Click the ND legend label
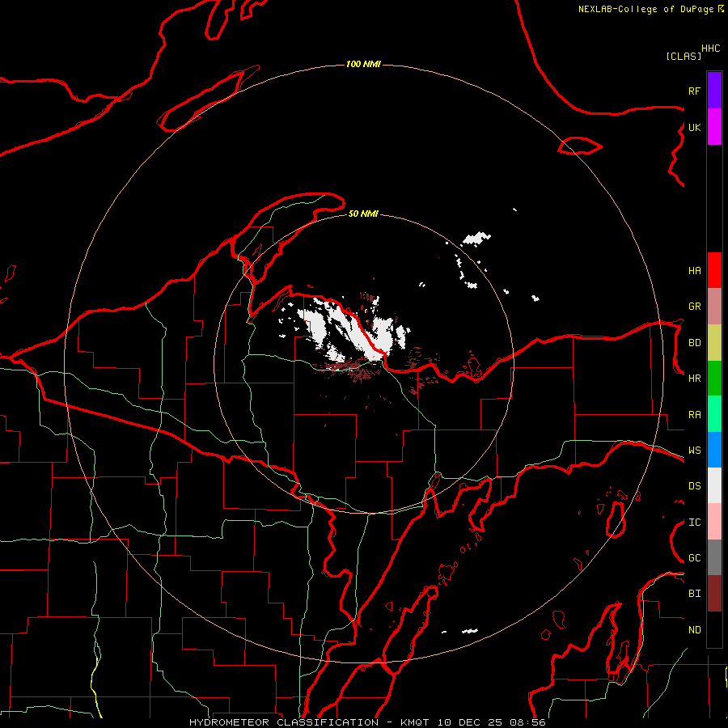This screenshot has height=728, width=728. point(694,630)
